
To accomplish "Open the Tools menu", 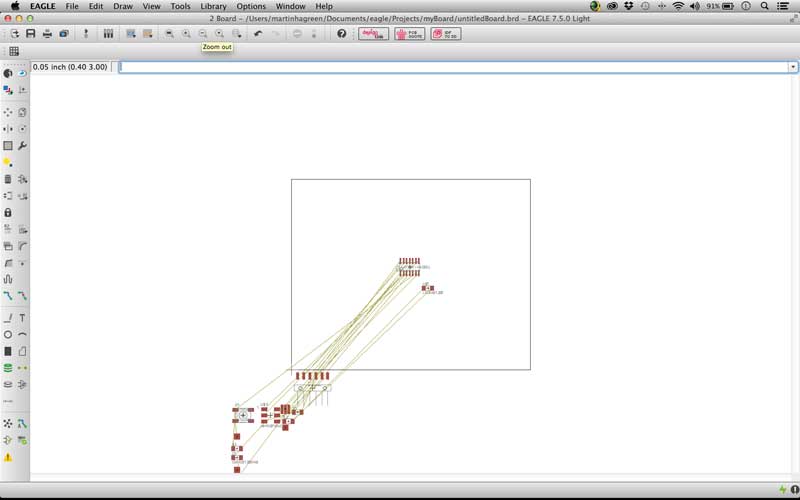I will 181,6.
